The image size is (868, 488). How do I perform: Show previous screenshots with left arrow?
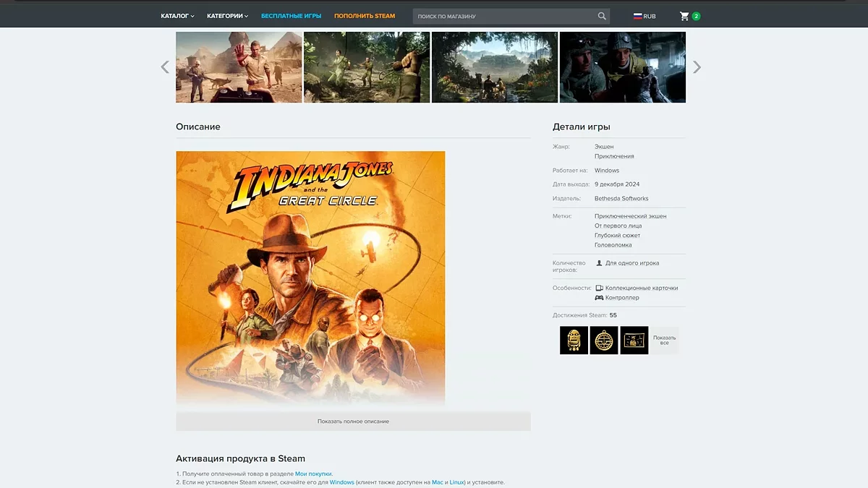(x=165, y=67)
